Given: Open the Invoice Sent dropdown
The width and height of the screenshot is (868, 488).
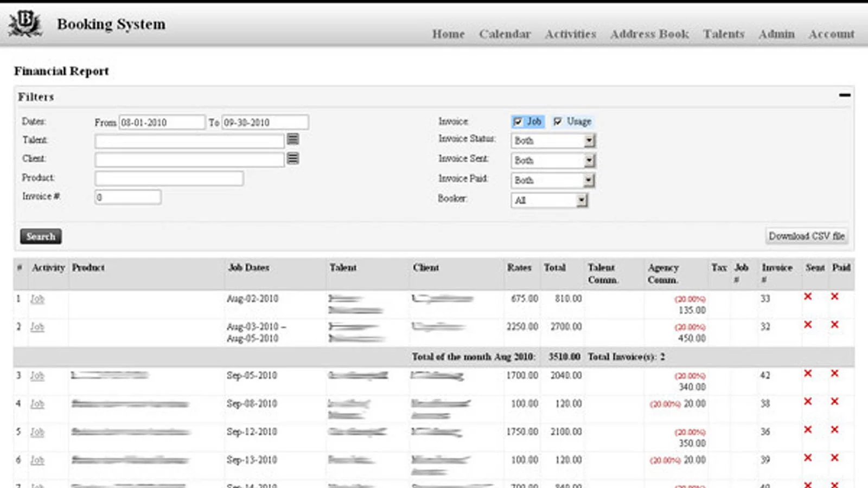Looking at the screenshot, I should click(x=553, y=160).
